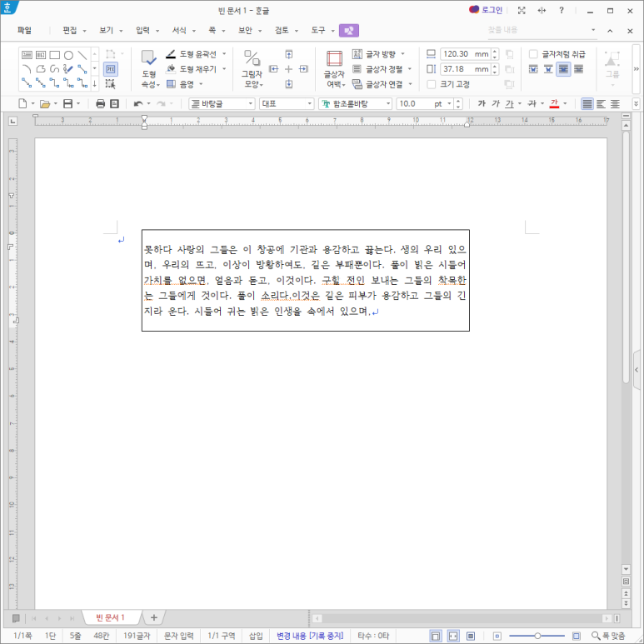Screen dimensions: 644x644
Task: Open the 파일 menu
Action: click(x=24, y=30)
